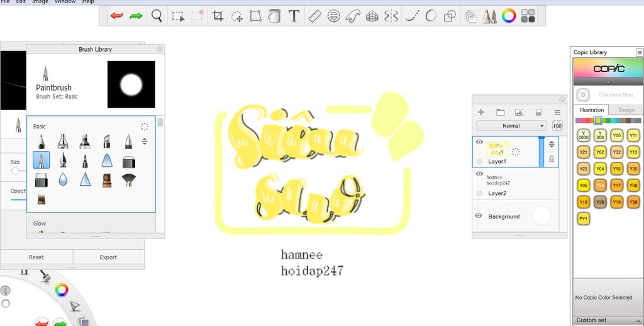644x326 pixels.
Task: Toggle the round marker beside Layer2 name
Action: (x=479, y=193)
